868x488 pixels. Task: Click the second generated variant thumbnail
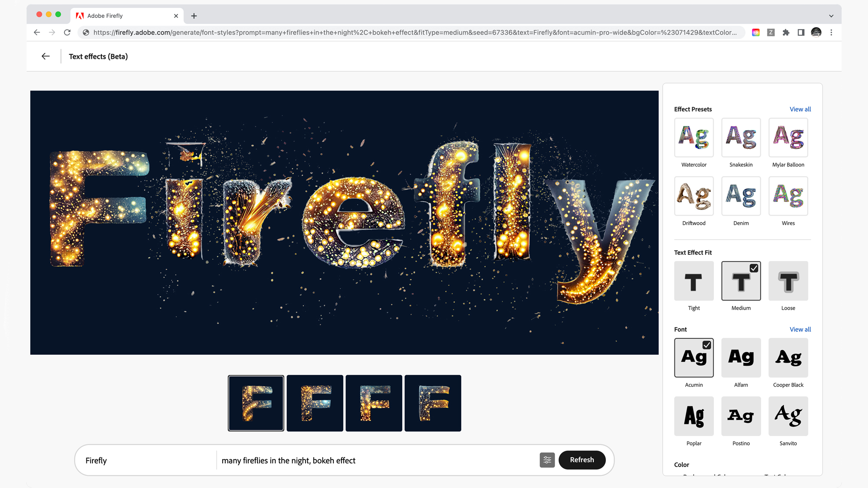(314, 403)
